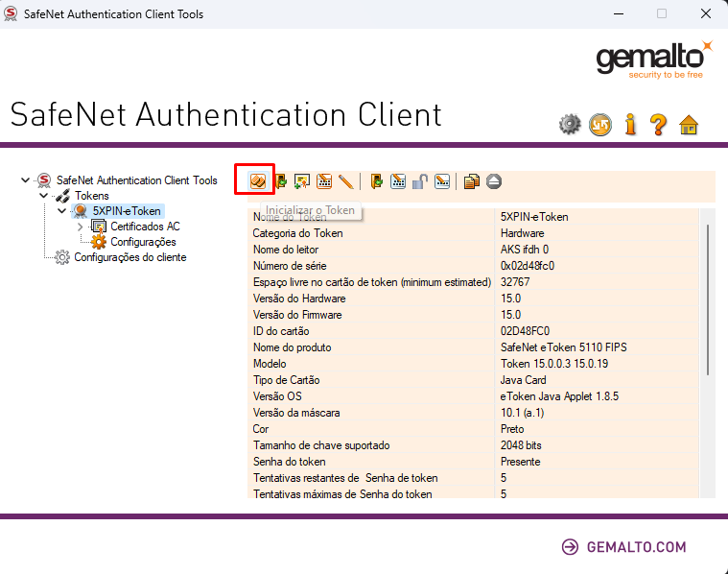Screen dimensions: 728x574
Task: Open the GEMALTO.COM link
Action: (x=623, y=547)
